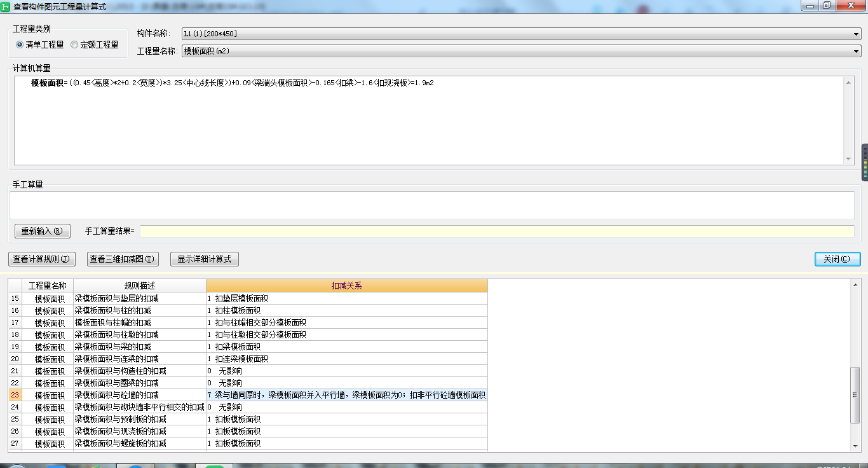Click the 手工算量 text input area
Image resolution: width=868 pixels, height=468 pixels.
click(x=432, y=205)
